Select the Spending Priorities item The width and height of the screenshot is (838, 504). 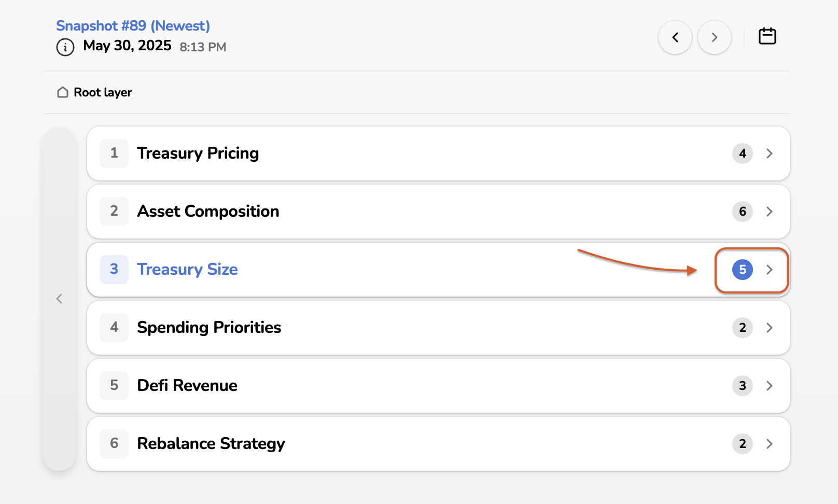point(209,328)
